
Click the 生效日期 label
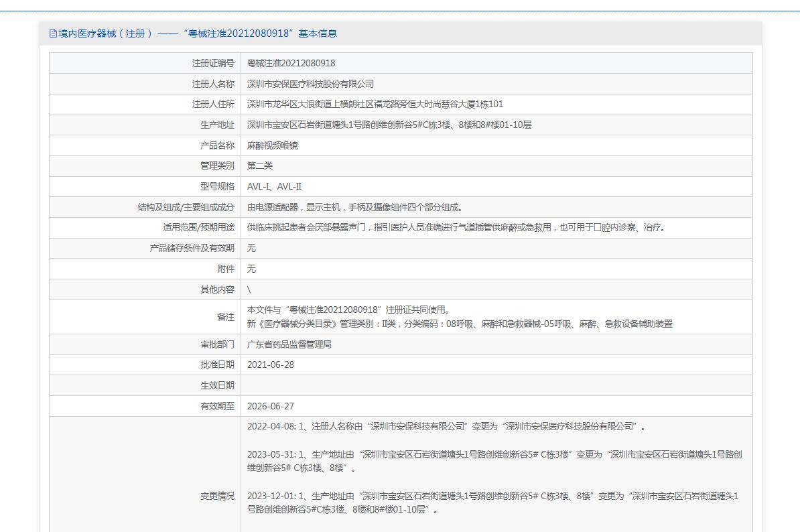pyautogui.click(x=217, y=386)
